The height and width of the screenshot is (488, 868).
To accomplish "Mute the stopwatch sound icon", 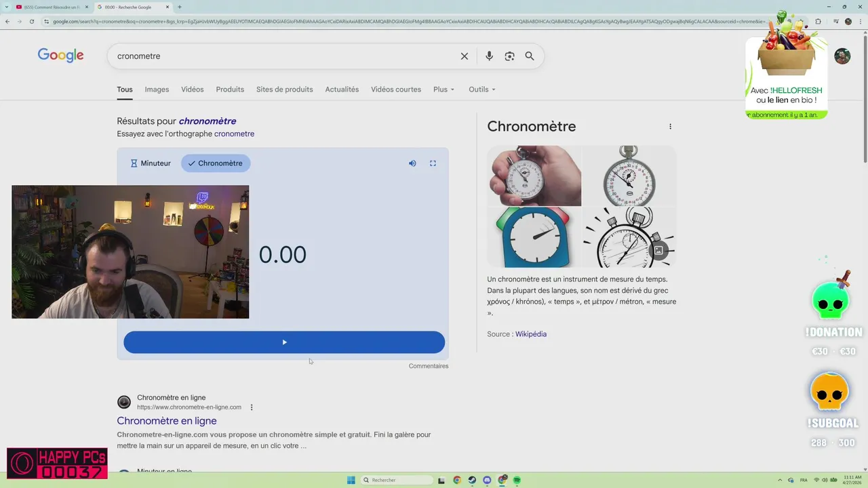I will 412,163.
